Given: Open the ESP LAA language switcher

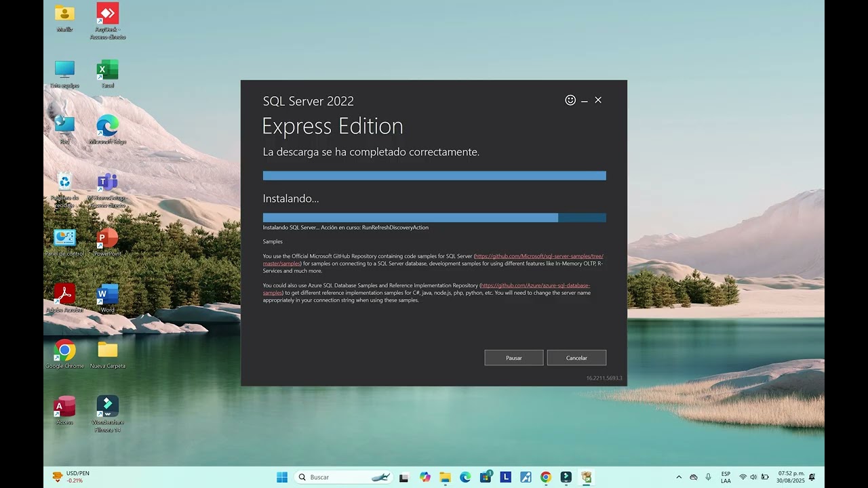Looking at the screenshot, I should coord(726,477).
